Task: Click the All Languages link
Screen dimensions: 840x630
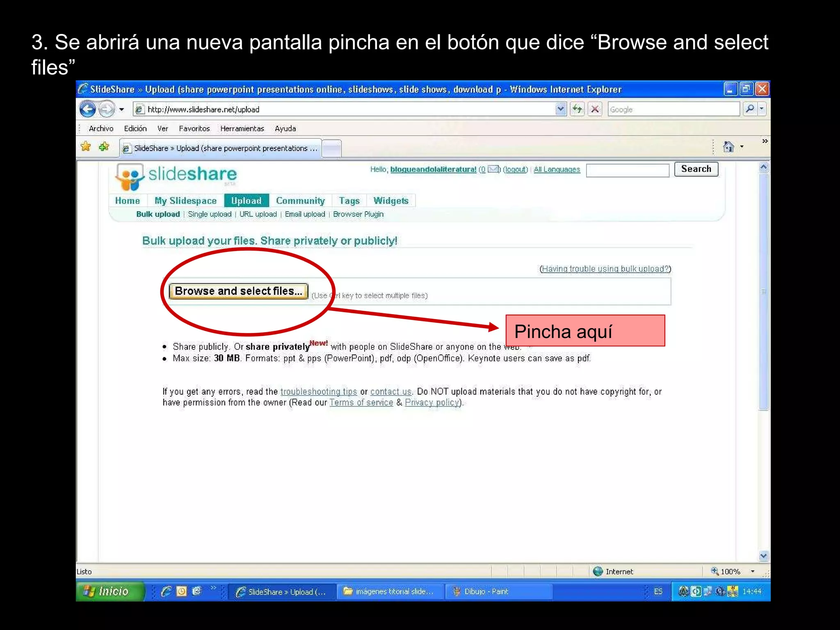Action: 557,169
